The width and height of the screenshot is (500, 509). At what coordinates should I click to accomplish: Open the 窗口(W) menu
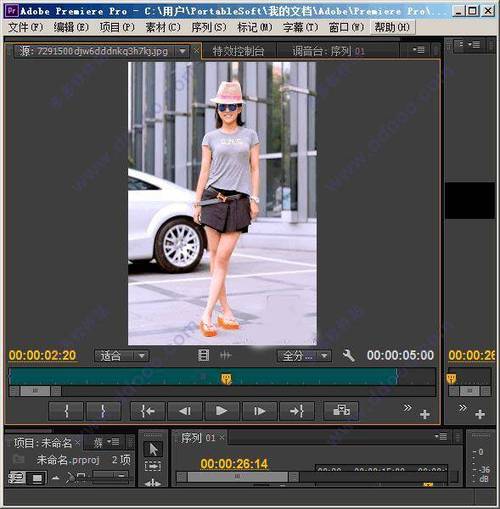(x=346, y=27)
